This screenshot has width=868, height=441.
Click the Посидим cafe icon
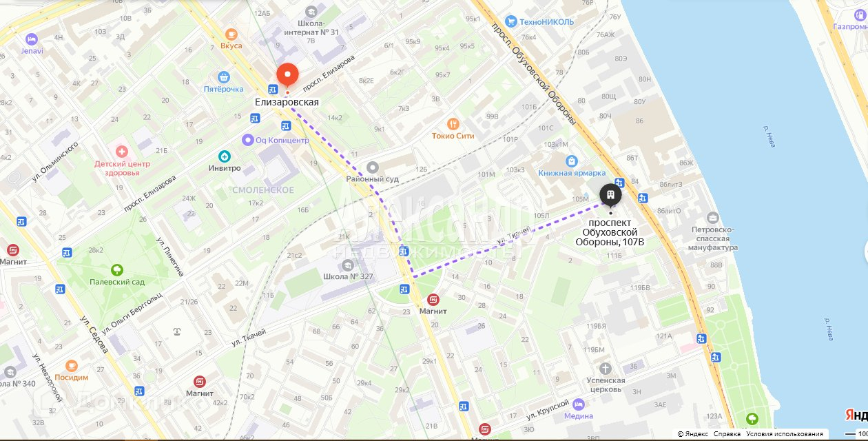(x=71, y=365)
